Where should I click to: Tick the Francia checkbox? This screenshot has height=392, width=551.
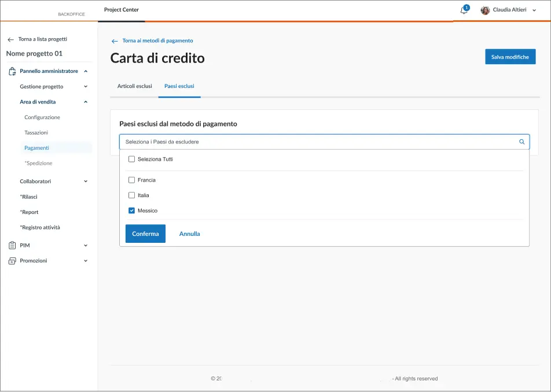pyautogui.click(x=131, y=180)
